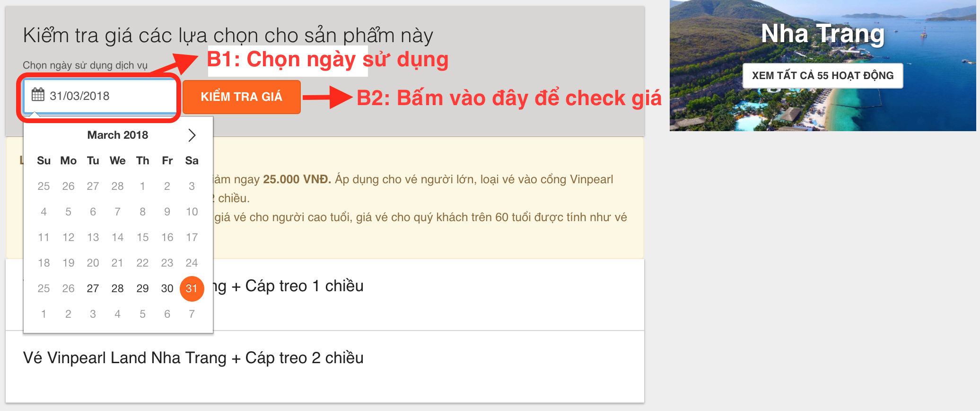Select March 27 in the calendar
Screen dimensions: 980x411
93,288
